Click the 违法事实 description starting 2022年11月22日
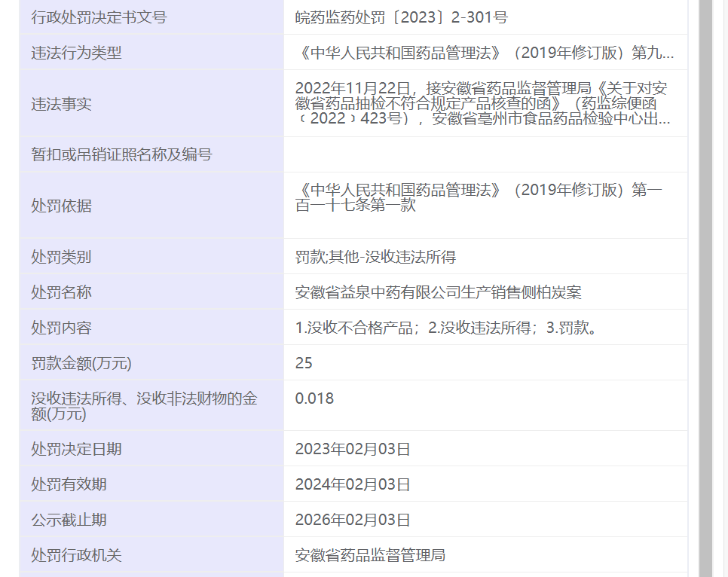 pos(482,103)
